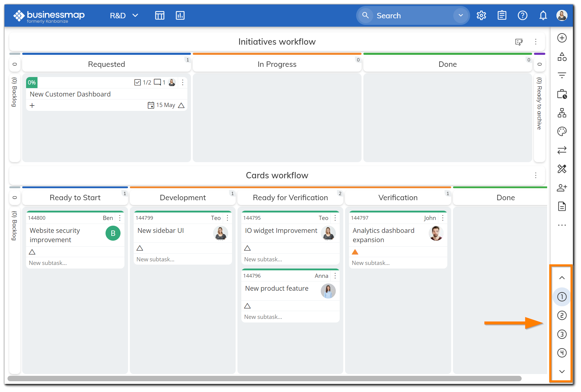Open card 144799 options menu

pos(228,218)
